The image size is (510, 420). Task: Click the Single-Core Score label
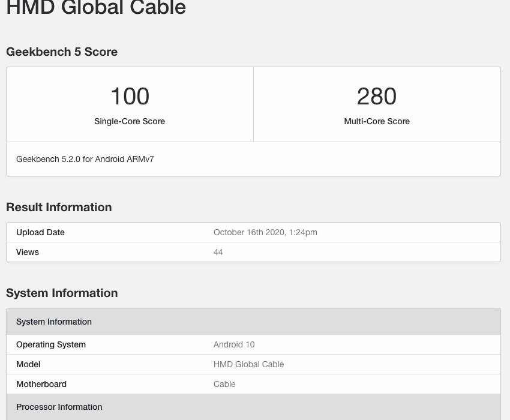(129, 121)
